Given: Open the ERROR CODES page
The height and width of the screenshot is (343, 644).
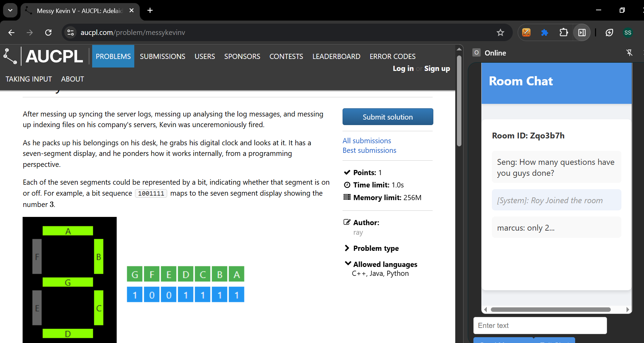Looking at the screenshot, I should (393, 56).
